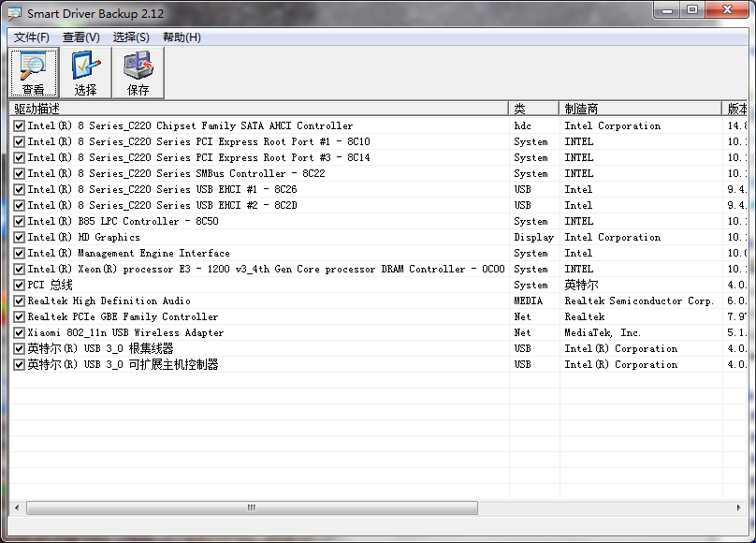Uncheck the SATA AHCI Controller driver checkbox
Image resolution: width=756 pixels, height=543 pixels.
[19, 125]
